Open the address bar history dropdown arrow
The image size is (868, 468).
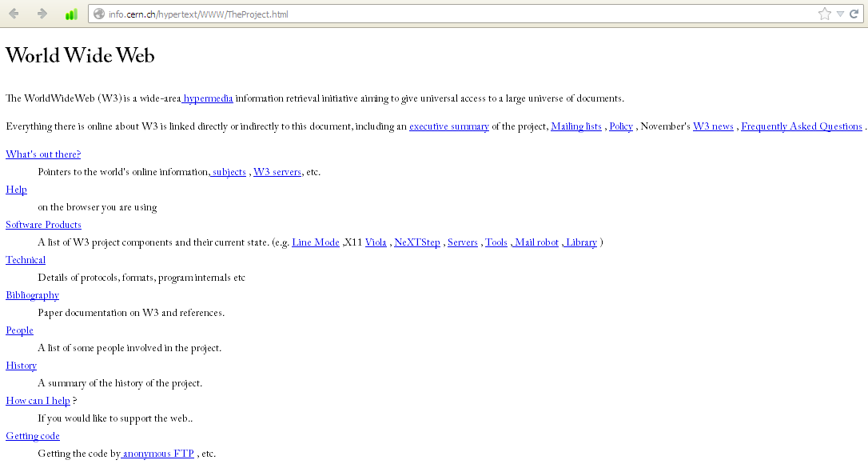840,14
